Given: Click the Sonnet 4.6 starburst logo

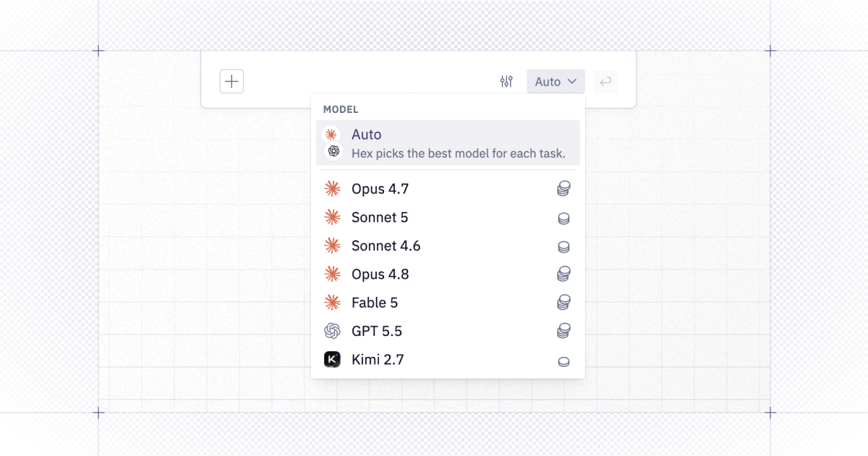Looking at the screenshot, I should [332, 246].
